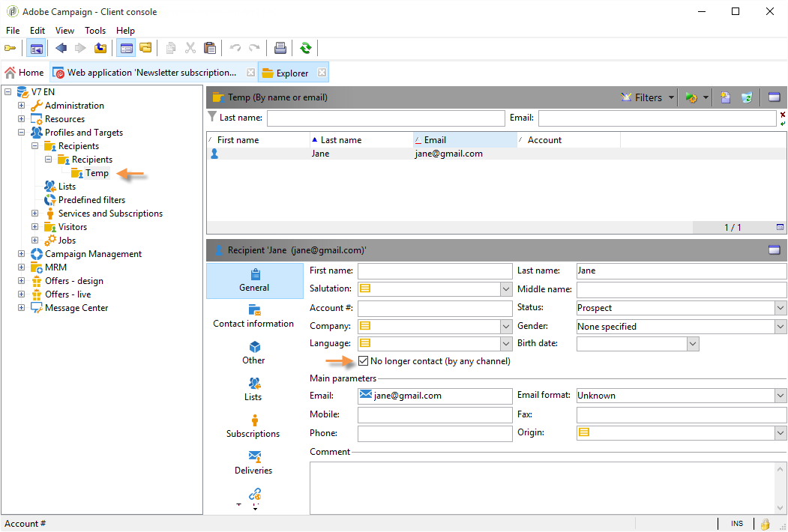The height and width of the screenshot is (532, 788).
Task: Click the green Refresh icon
Action: point(305,48)
